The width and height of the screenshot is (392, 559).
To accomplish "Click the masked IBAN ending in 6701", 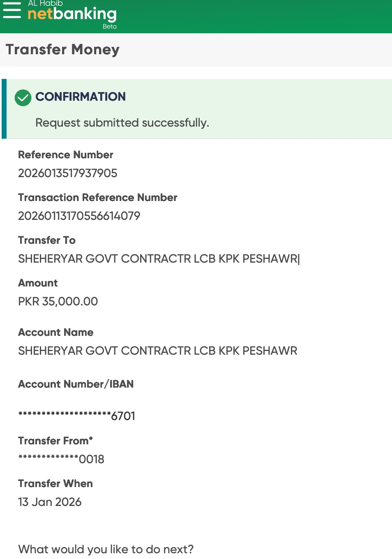I will pos(77,416).
